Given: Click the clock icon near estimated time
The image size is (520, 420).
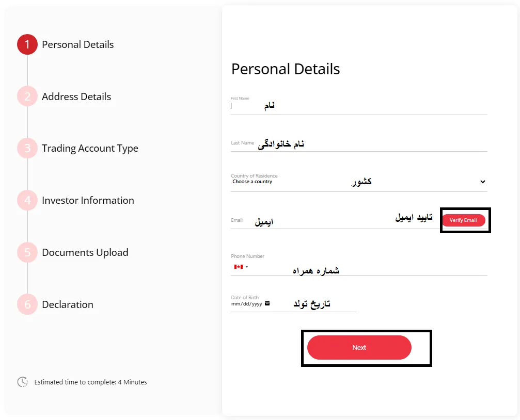Looking at the screenshot, I should [22, 382].
